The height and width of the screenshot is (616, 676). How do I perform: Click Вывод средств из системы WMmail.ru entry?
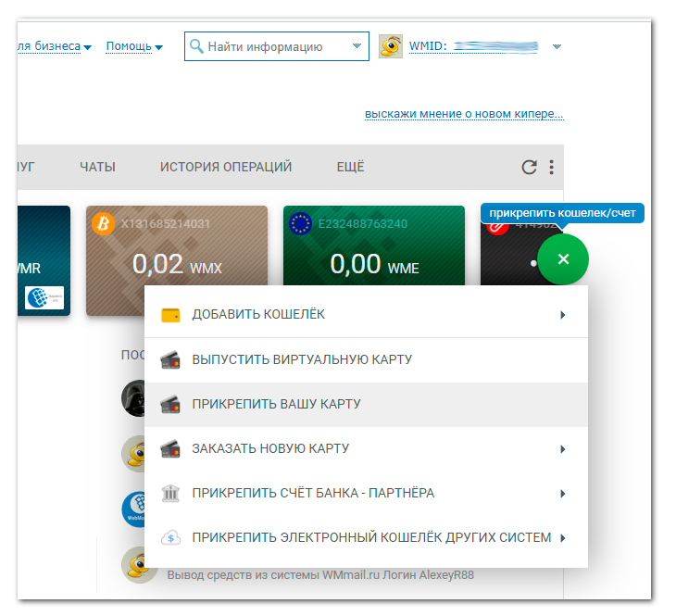320,575
